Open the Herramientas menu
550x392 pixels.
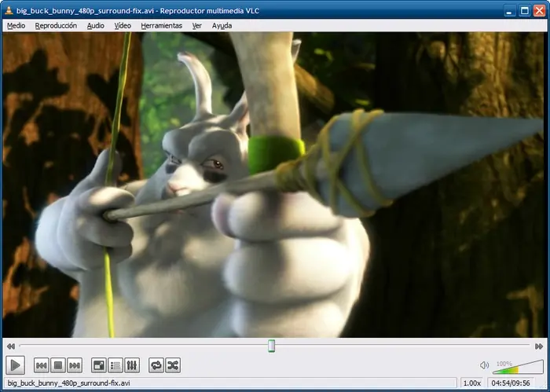(x=161, y=26)
